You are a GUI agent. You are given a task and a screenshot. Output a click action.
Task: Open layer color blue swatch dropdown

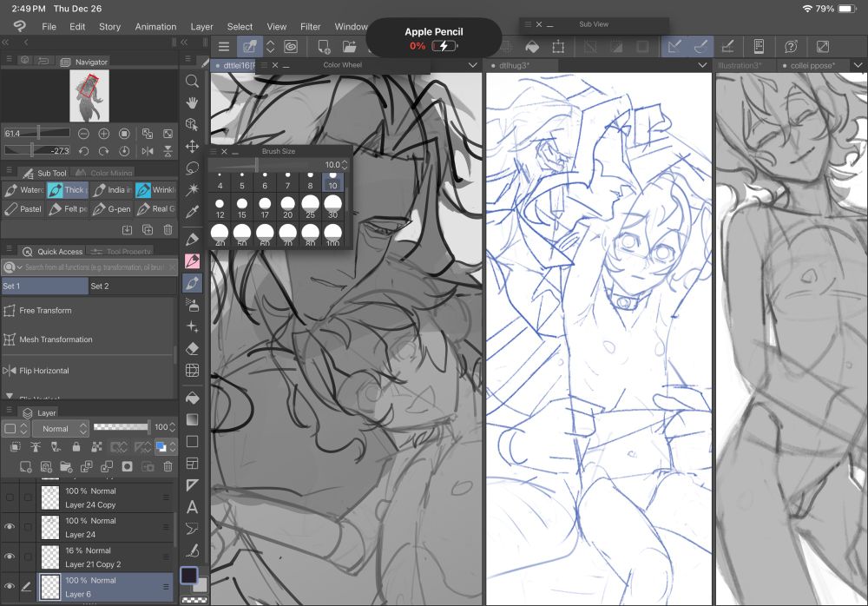(x=166, y=446)
